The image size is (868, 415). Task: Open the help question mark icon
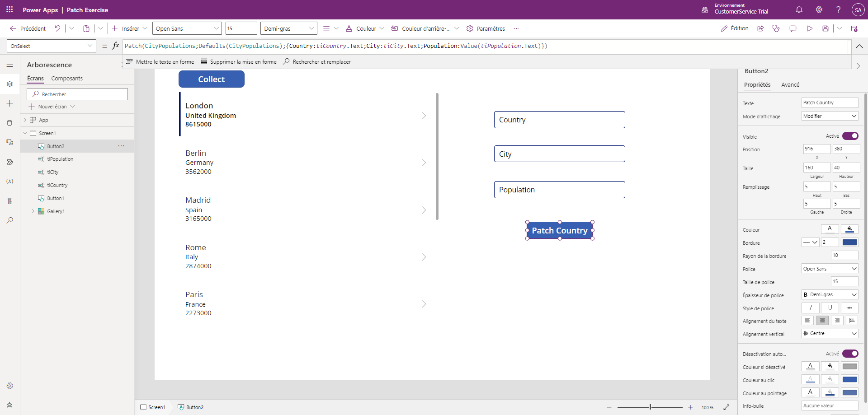click(x=838, y=9)
